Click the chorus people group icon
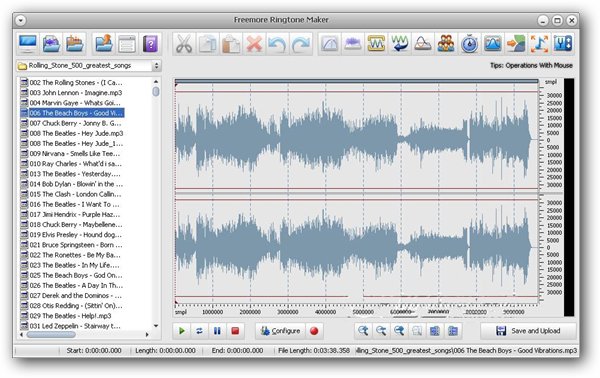This screenshot has width=600, height=378. tap(446, 44)
